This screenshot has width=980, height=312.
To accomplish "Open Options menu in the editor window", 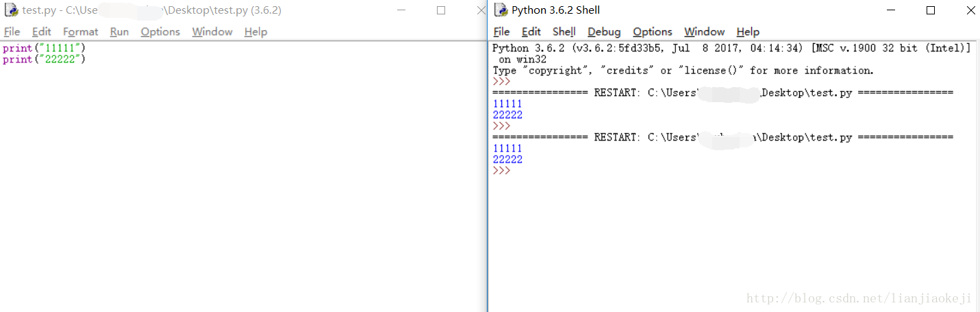I will 160,32.
